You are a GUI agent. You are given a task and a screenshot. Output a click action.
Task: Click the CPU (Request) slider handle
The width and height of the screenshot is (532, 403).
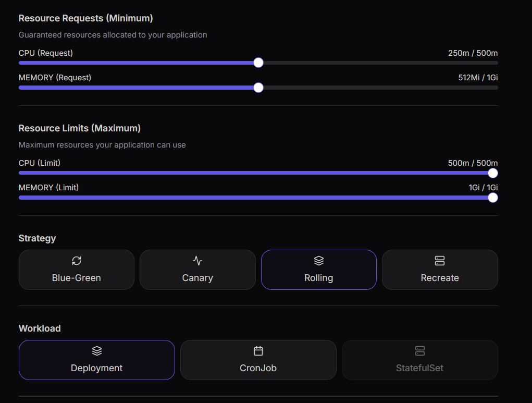pos(258,63)
